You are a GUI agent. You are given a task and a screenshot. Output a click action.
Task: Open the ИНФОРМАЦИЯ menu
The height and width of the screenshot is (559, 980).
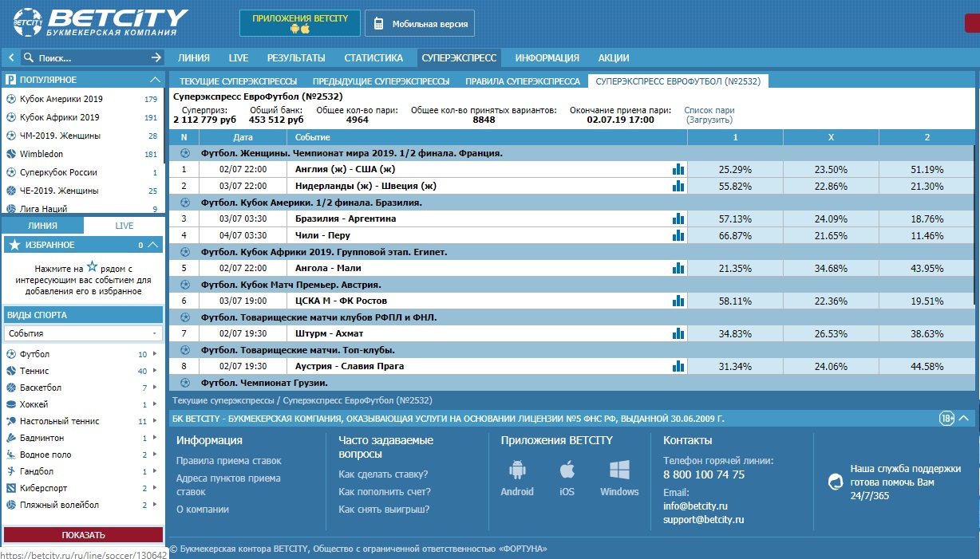pyautogui.click(x=547, y=57)
